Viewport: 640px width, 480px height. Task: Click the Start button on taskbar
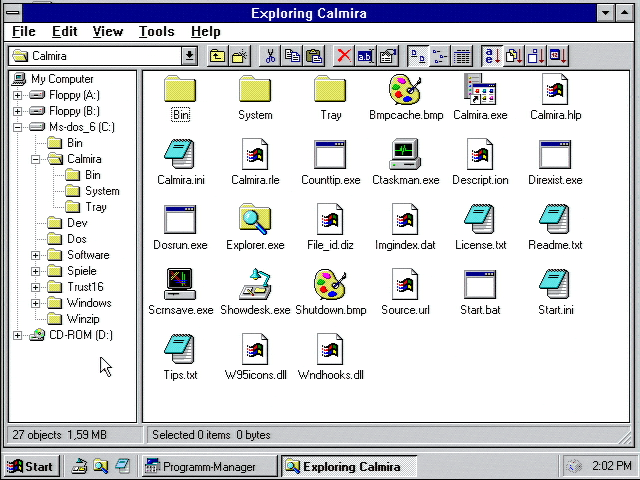[x=31, y=466]
